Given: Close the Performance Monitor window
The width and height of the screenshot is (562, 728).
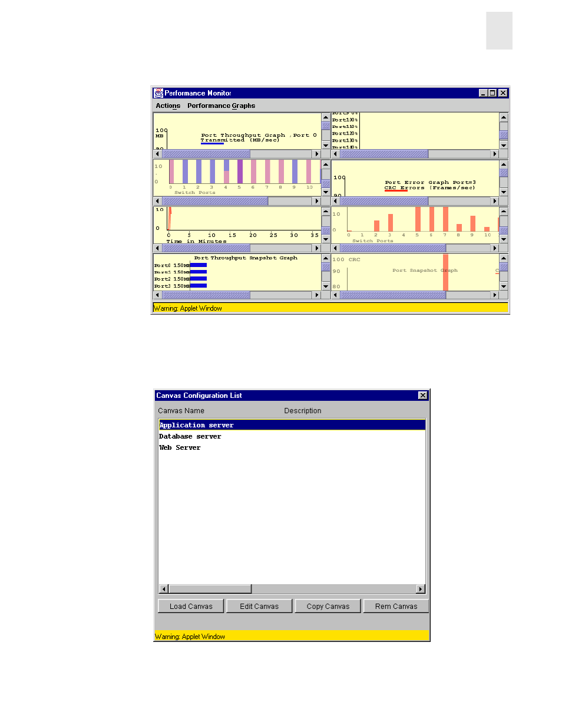Looking at the screenshot, I should [x=503, y=93].
